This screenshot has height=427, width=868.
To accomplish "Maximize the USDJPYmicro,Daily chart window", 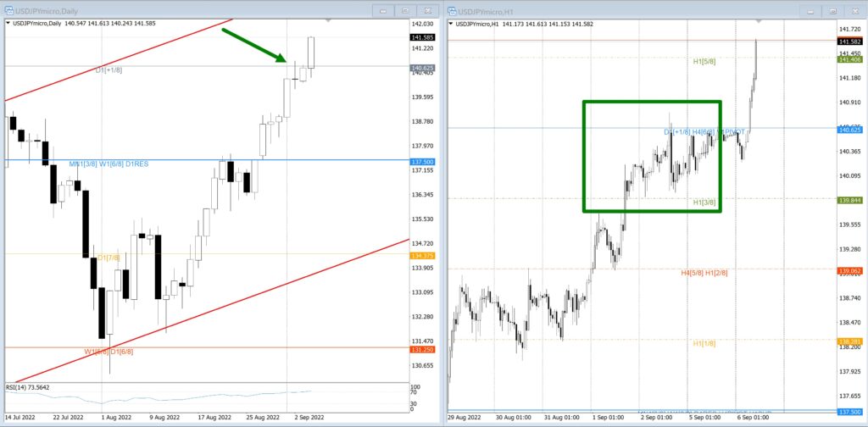I will (404, 11).
